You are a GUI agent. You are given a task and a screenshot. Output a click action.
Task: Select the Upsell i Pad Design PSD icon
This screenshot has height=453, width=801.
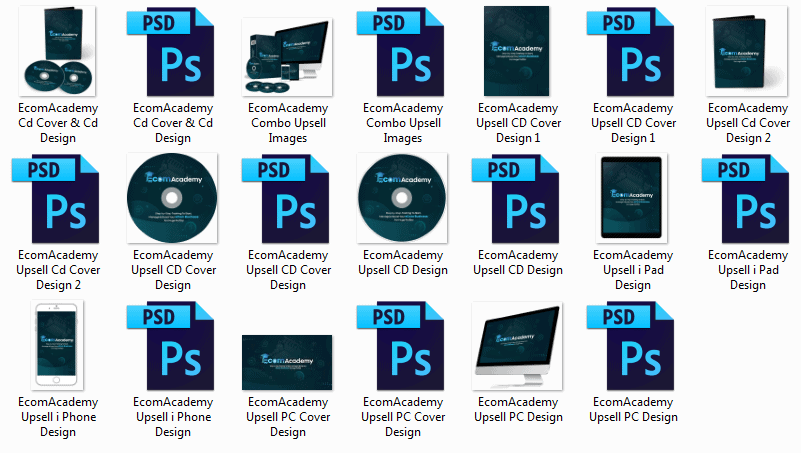(x=747, y=201)
